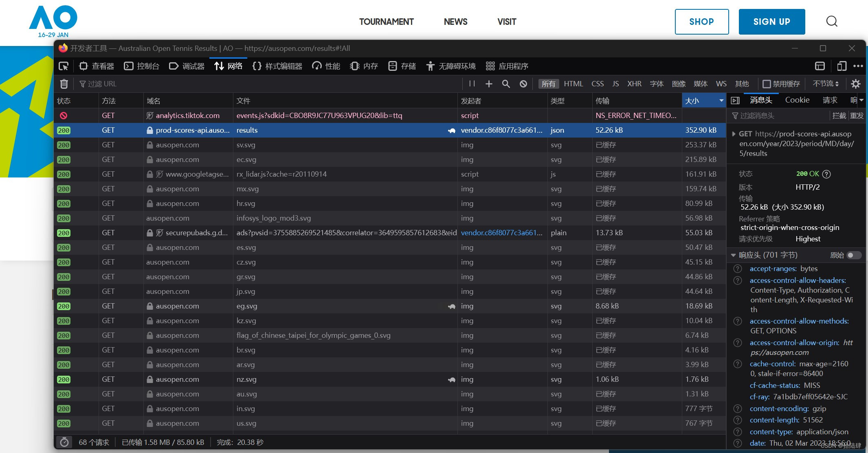
Task: Open the 不节流 throttling dropdown
Action: 826,84
